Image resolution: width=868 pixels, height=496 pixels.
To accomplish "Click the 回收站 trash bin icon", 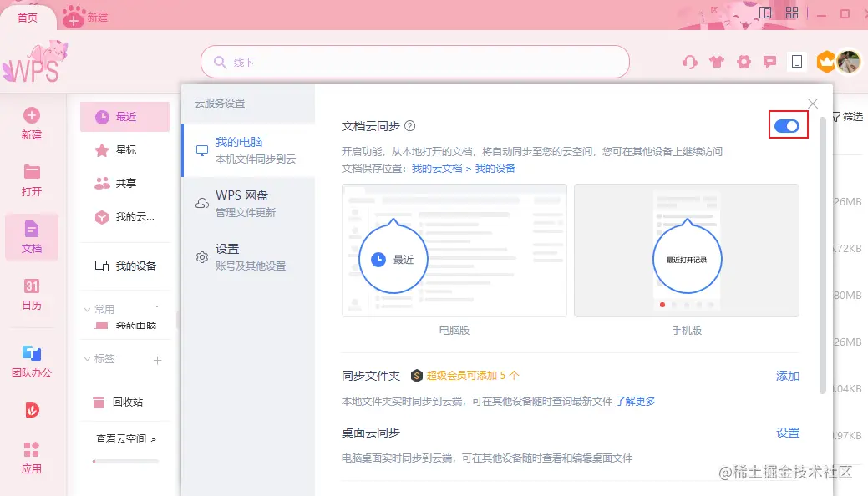I will (99, 402).
